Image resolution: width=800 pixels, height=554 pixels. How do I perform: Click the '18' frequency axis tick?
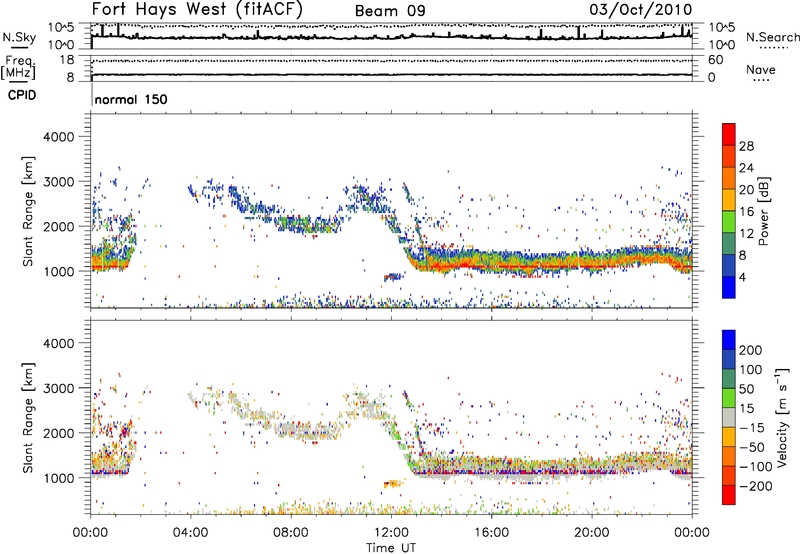tap(67, 60)
